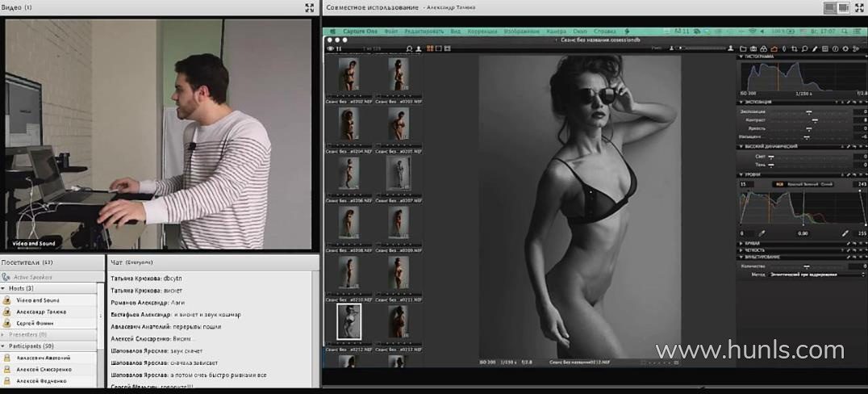Select participant Алексей Федченко in list
The width and height of the screenshot is (868, 394).
41,381
